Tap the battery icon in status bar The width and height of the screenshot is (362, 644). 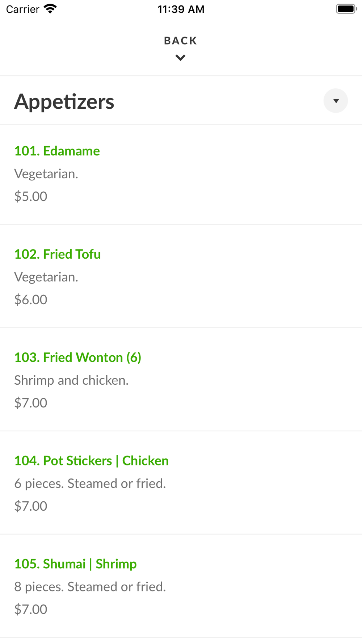[346, 9]
